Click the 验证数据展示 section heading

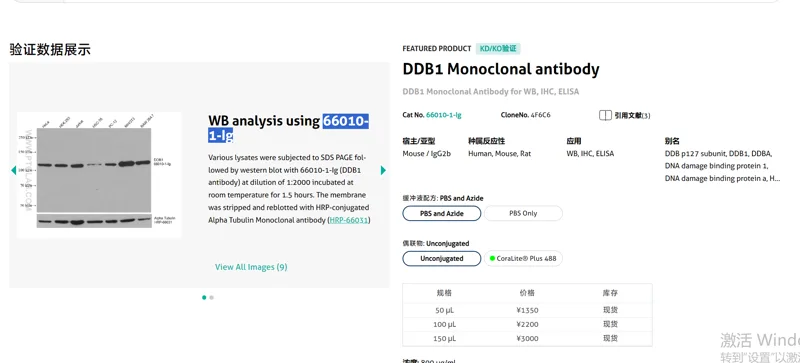pos(50,50)
